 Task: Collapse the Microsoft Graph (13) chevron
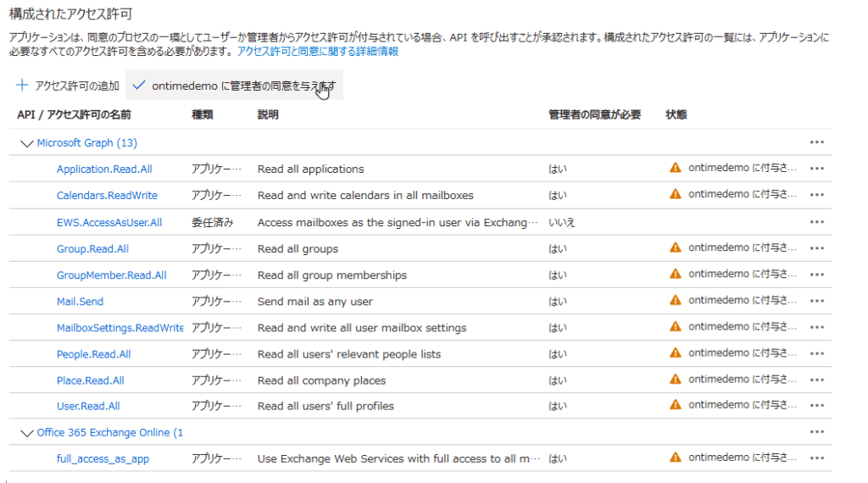(x=26, y=143)
